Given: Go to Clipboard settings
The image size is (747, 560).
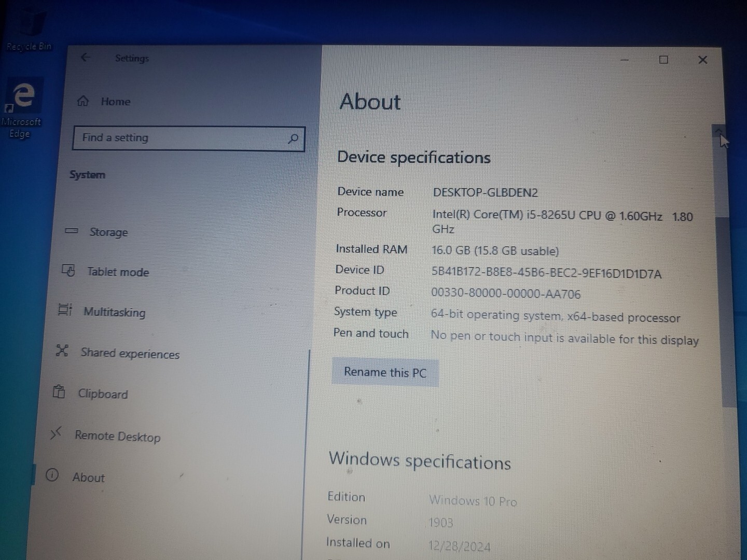Looking at the screenshot, I should (103, 394).
